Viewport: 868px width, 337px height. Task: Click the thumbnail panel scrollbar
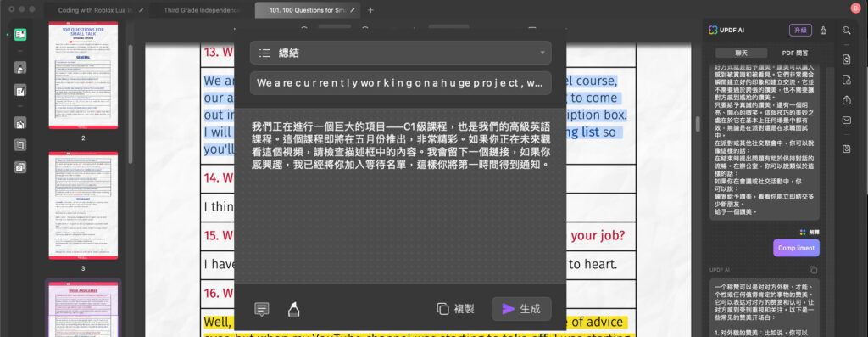[130, 104]
